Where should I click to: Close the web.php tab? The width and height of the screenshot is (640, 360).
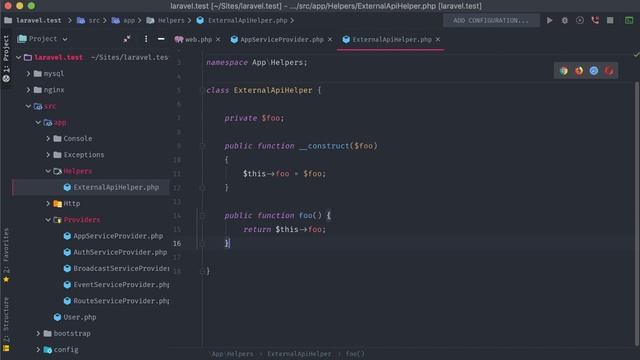pyautogui.click(x=218, y=39)
